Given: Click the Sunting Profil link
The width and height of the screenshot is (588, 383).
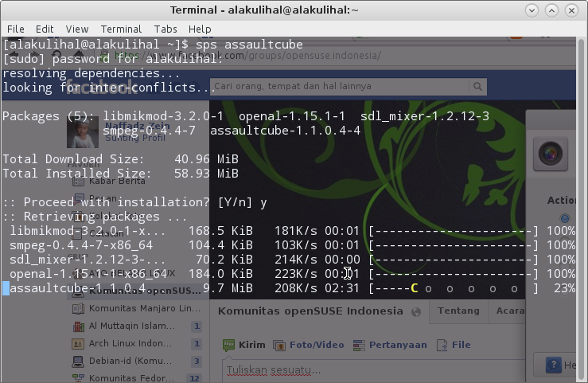Looking at the screenshot, I should coord(135,138).
